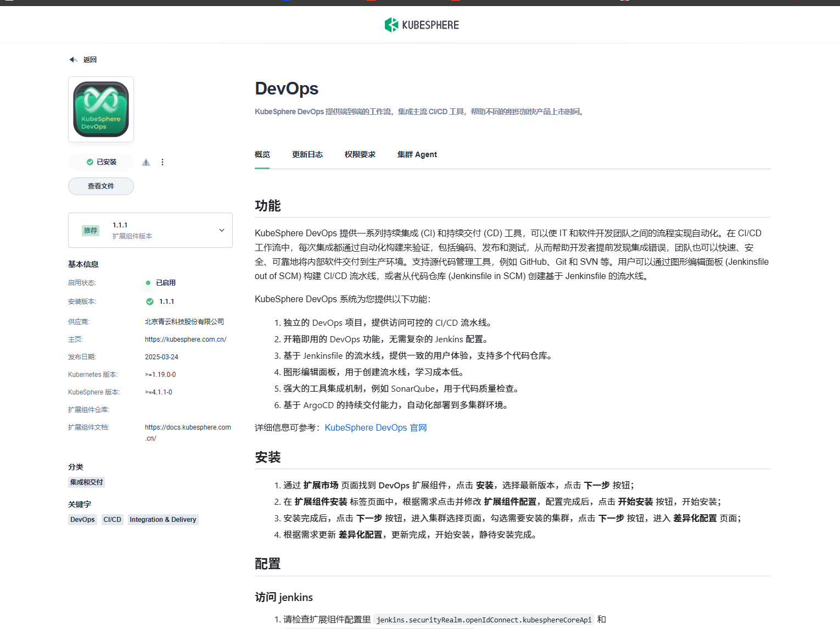Expand the 1.1.1 version dropdown
The height and width of the screenshot is (629, 840).
pyautogui.click(x=150, y=230)
